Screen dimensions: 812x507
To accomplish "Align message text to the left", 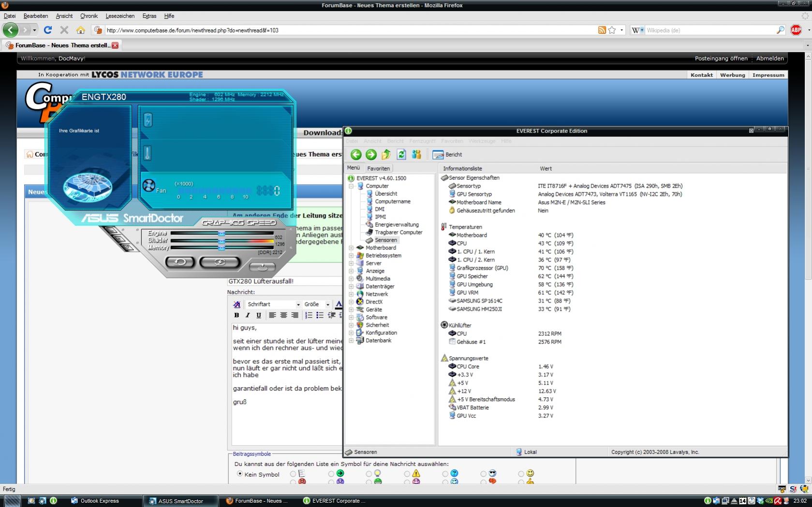I will (x=272, y=315).
